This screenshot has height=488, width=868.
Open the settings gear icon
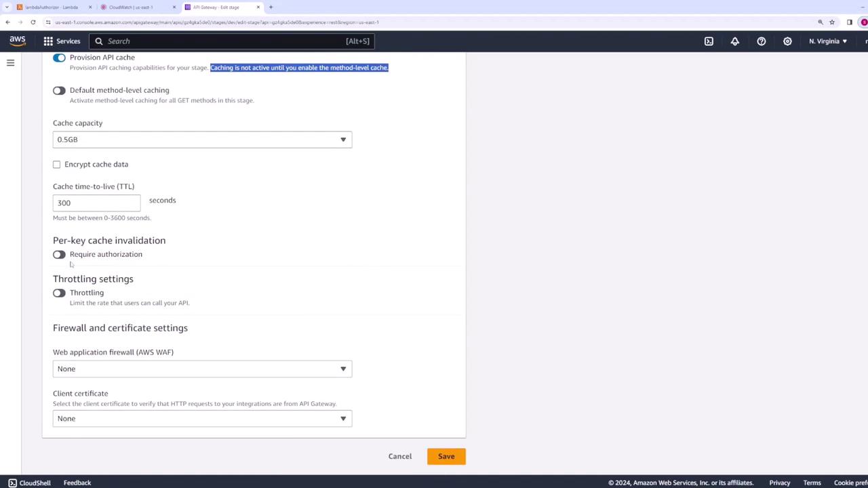click(787, 41)
